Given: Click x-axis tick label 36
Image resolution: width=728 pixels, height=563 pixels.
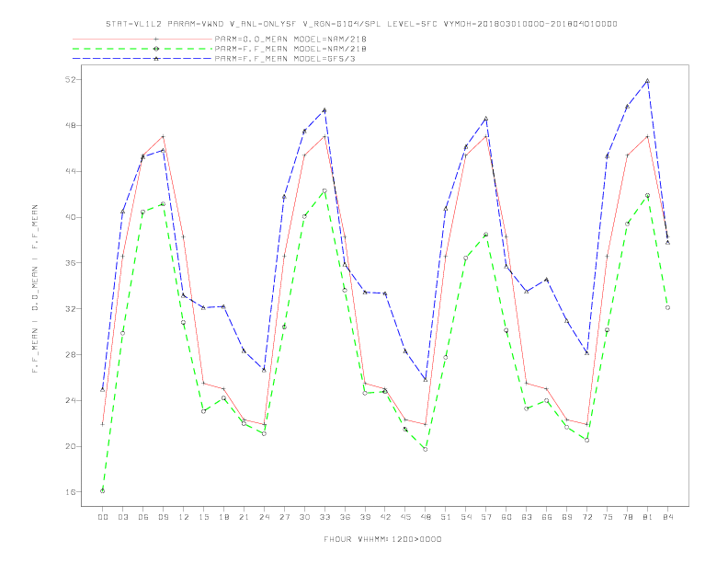Looking at the screenshot, I should click(345, 517).
